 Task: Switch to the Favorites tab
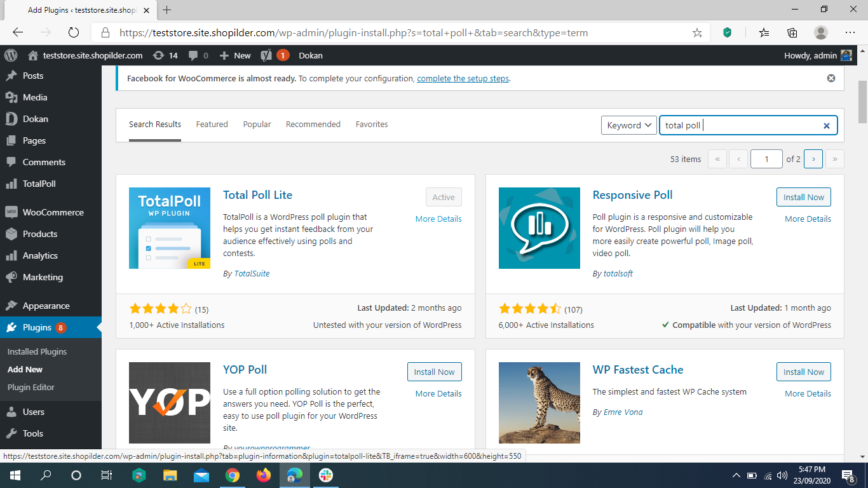[372, 125]
